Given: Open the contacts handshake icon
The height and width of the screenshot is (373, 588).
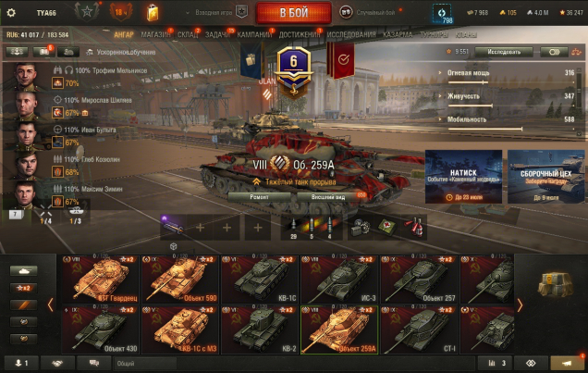Looking at the screenshot, I should click(x=57, y=363).
